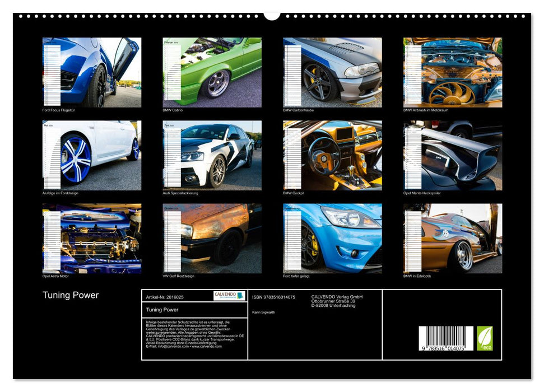The width and height of the screenshot is (544, 392).
Task: Click the CALVENDO publisher logo
Action: click(x=229, y=296)
